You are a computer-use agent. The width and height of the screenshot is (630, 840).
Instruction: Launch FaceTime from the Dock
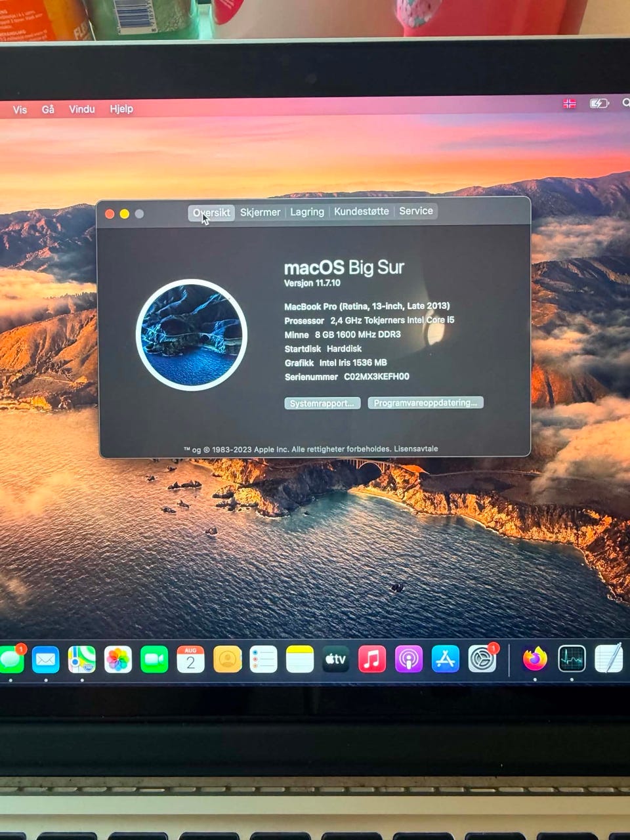coord(154,660)
